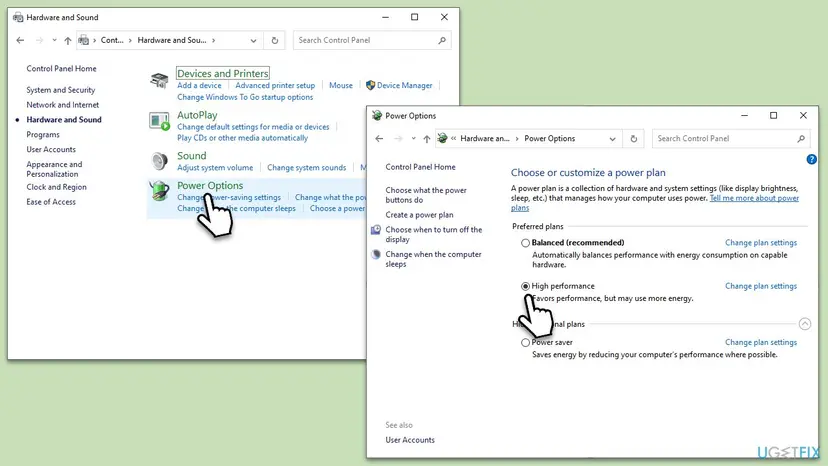Click Power Options address bar location icon
828x466 pixels.
pos(443,138)
